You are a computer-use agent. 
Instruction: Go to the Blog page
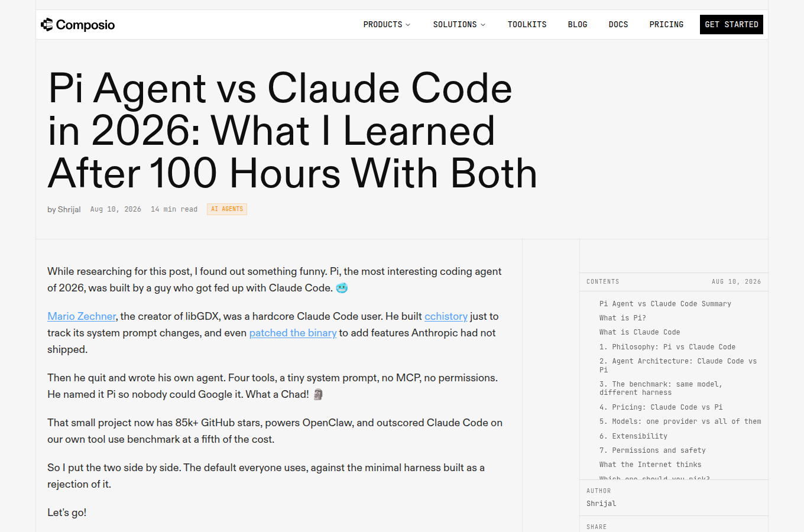pos(578,24)
